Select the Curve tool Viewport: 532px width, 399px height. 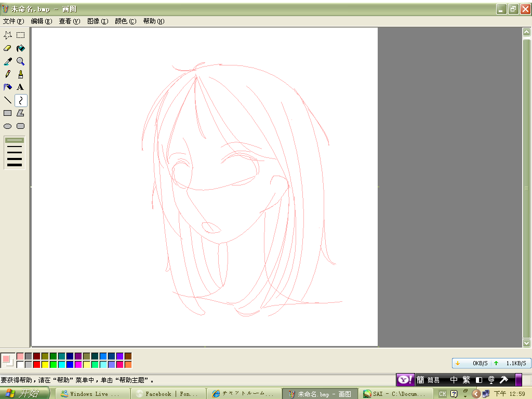pos(21,100)
